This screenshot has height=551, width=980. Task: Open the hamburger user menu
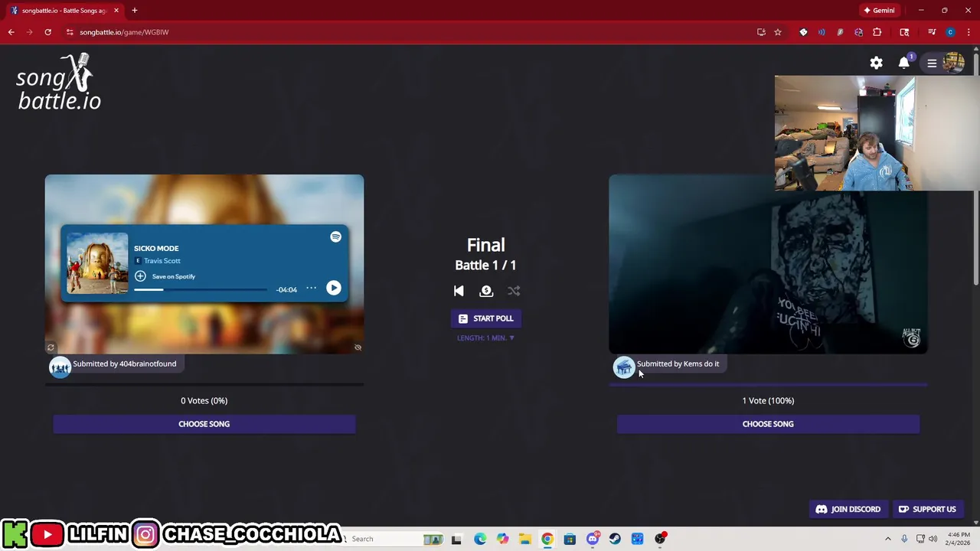click(932, 63)
